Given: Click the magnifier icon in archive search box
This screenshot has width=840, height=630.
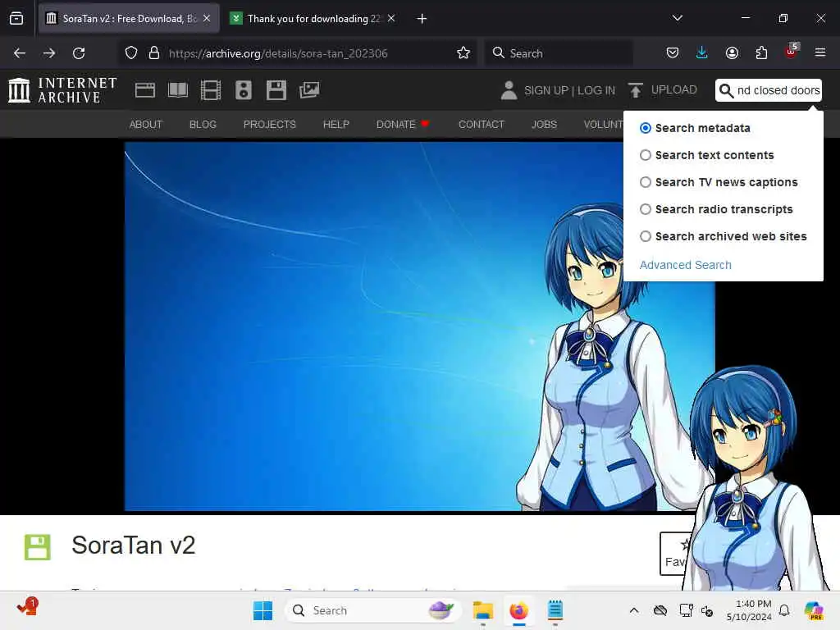Looking at the screenshot, I should coord(726,90).
